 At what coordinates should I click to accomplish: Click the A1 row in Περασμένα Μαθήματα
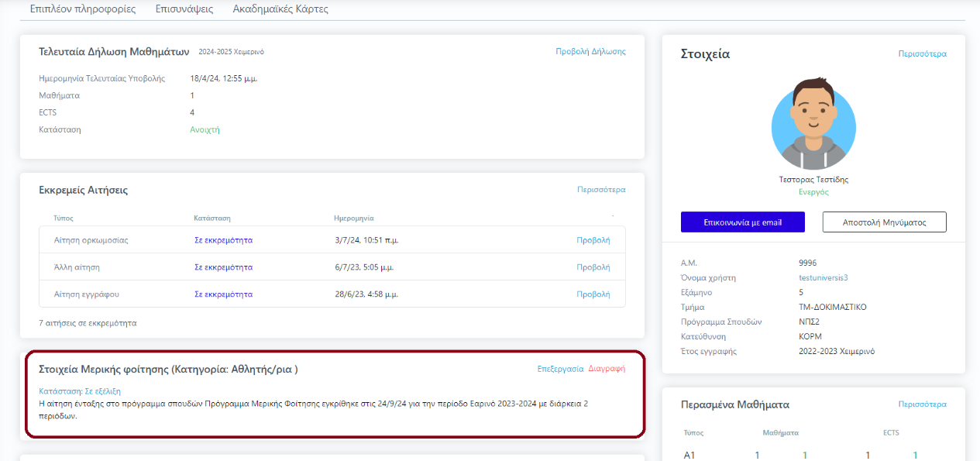pyautogui.click(x=813, y=455)
